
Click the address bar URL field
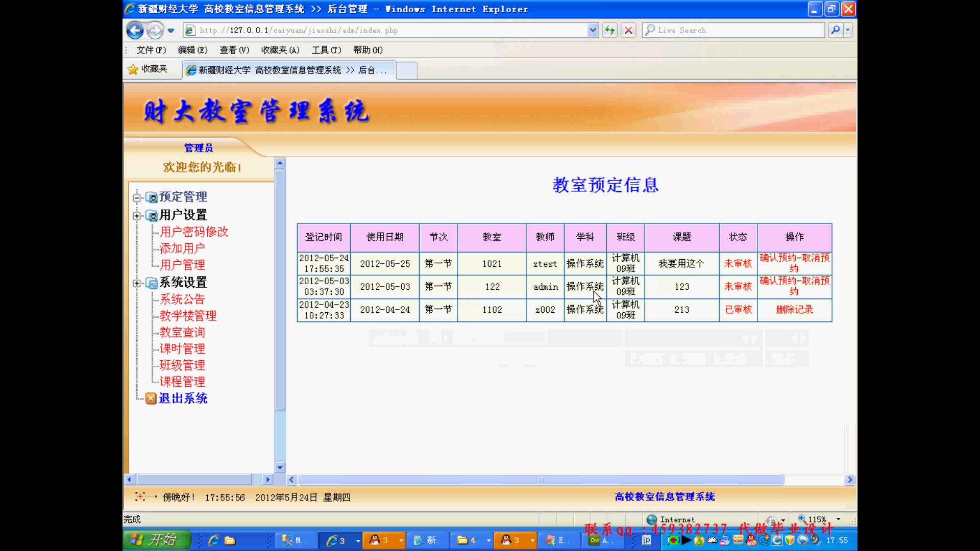tap(385, 30)
